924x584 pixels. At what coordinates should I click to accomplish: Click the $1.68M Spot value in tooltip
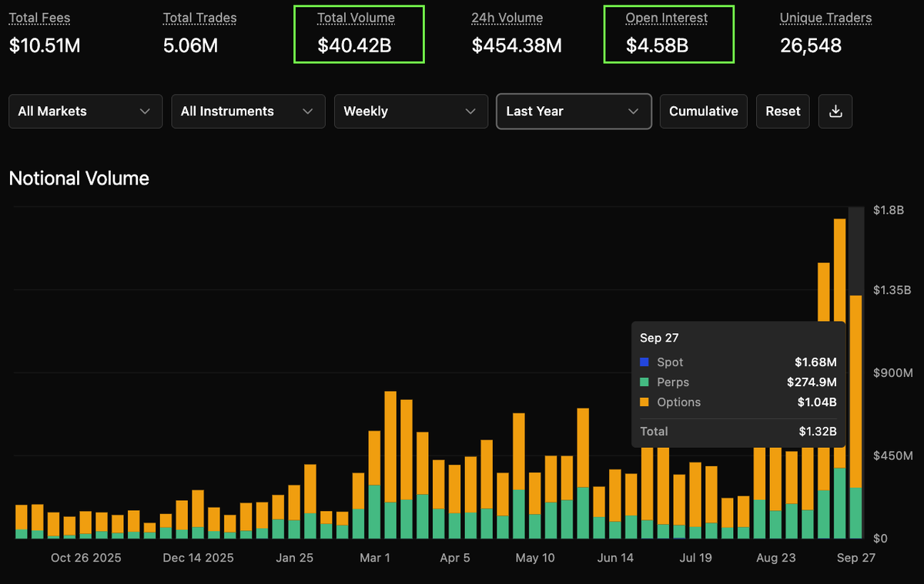pyautogui.click(x=815, y=362)
